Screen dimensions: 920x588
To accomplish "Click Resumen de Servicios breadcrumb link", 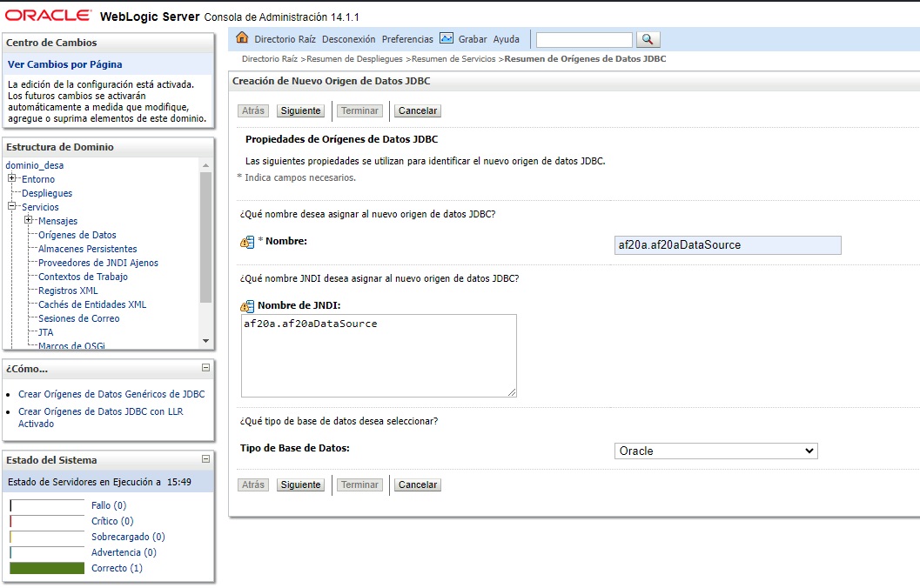I will (x=453, y=59).
